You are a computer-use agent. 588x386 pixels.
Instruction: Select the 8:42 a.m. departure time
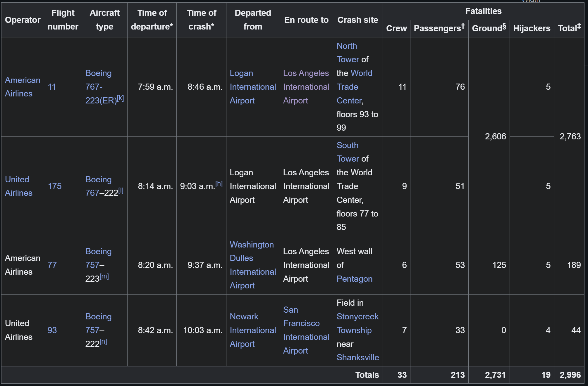tap(155, 330)
